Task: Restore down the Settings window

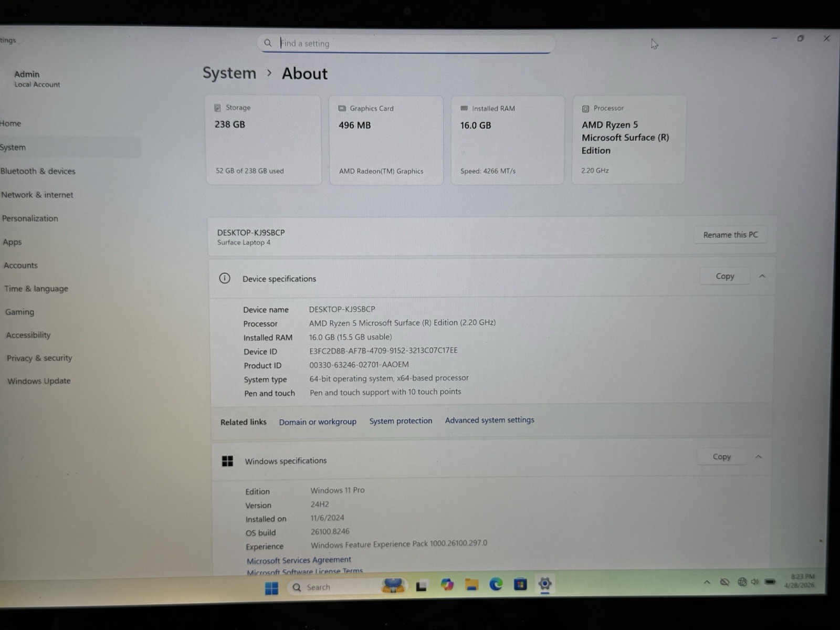Action: pos(800,38)
